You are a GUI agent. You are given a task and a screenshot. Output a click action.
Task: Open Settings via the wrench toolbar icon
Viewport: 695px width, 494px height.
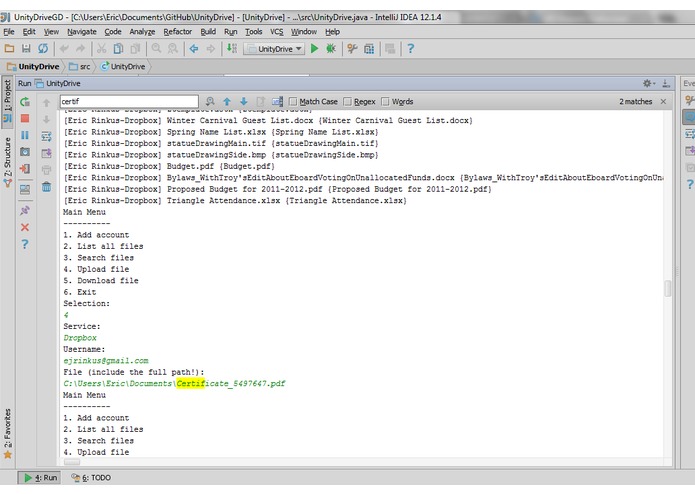(352, 49)
